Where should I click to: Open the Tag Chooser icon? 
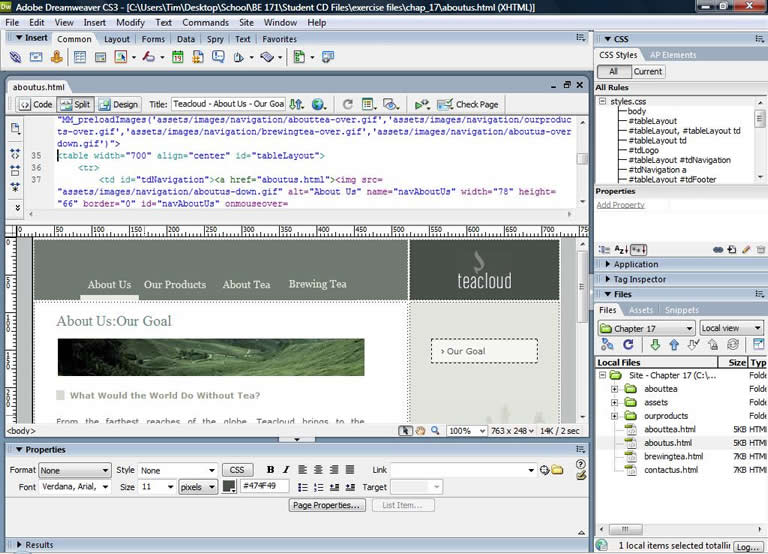tap(328, 57)
